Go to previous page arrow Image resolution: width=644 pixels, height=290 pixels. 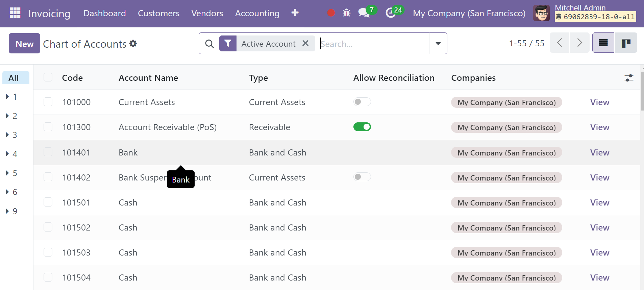[560, 43]
